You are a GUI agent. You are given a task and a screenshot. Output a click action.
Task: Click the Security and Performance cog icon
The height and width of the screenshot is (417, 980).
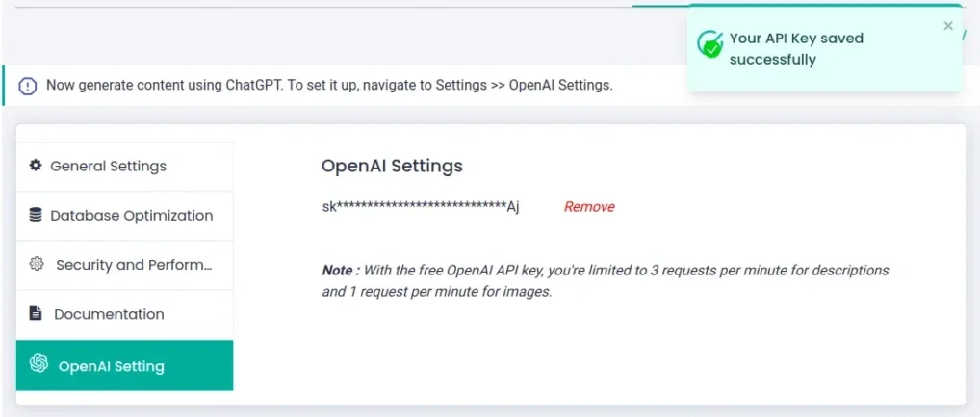pyautogui.click(x=37, y=264)
